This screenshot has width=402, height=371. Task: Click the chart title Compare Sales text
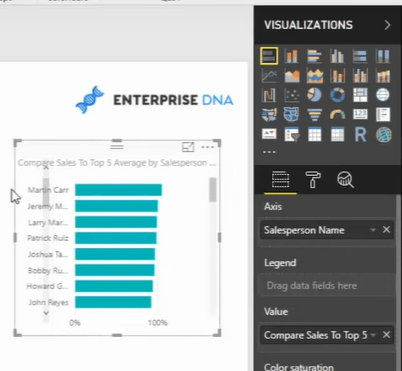(117, 163)
